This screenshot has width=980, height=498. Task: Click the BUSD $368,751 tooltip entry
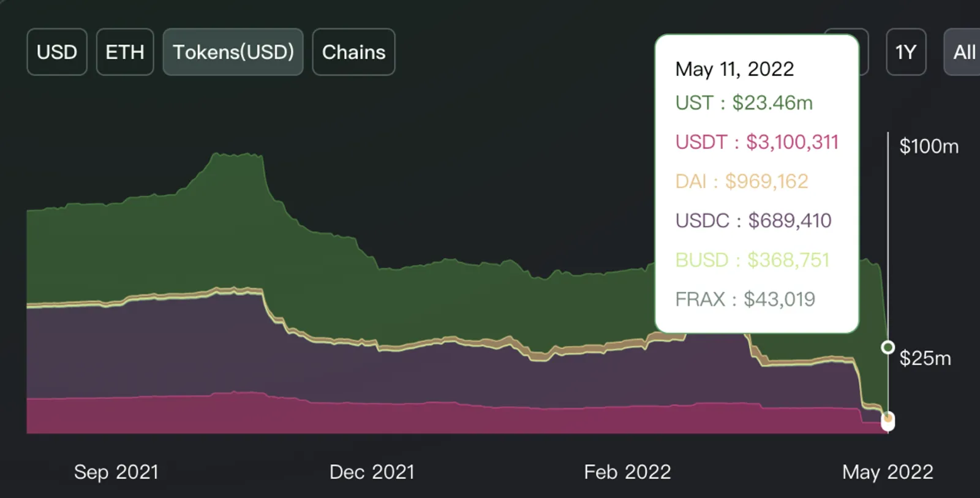[x=752, y=260]
